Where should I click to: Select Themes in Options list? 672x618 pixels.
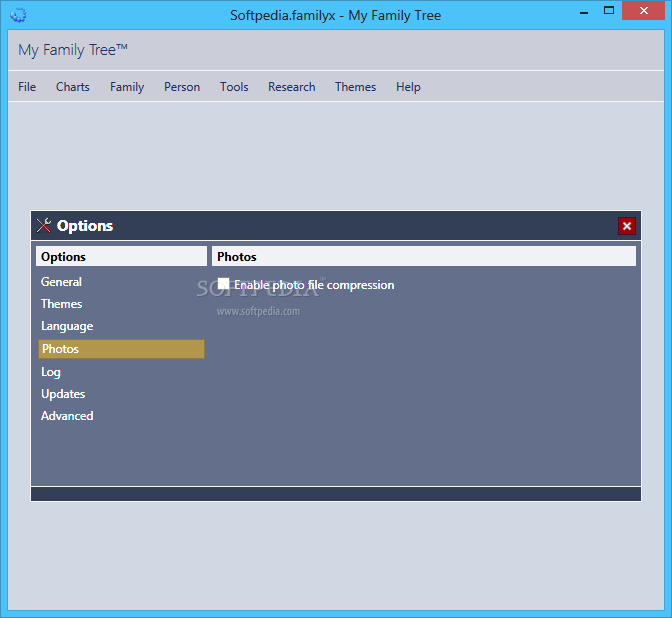click(x=62, y=304)
